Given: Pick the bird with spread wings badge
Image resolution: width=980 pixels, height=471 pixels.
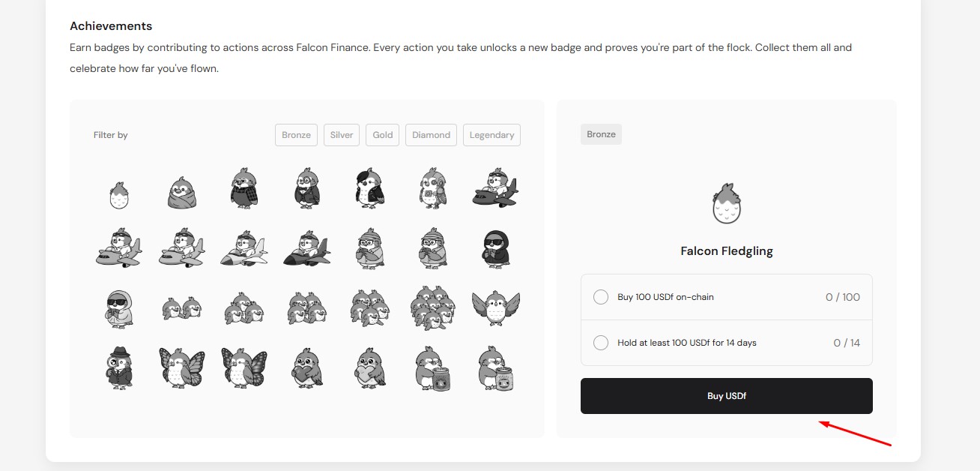Looking at the screenshot, I should (495, 307).
